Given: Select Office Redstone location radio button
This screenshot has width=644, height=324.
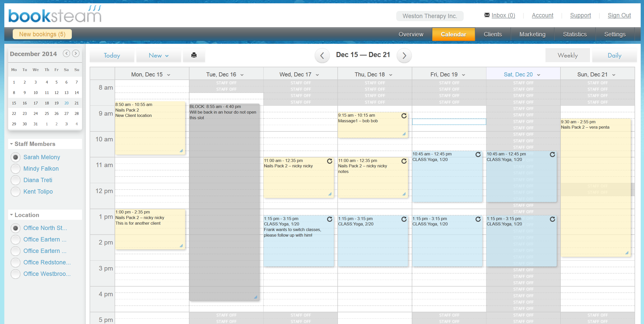Looking at the screenshot, I should point(16,262).
